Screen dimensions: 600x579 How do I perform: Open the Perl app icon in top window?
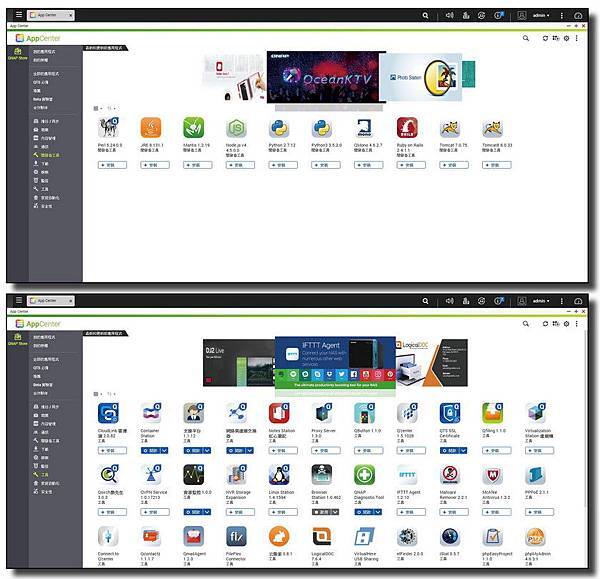(x=109, y=128)
